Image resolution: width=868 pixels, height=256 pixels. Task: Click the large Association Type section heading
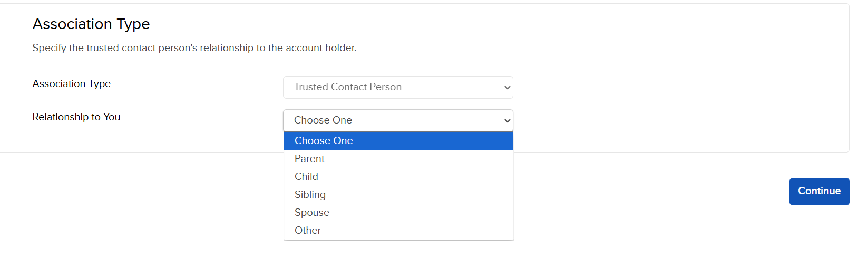point(91,24)
